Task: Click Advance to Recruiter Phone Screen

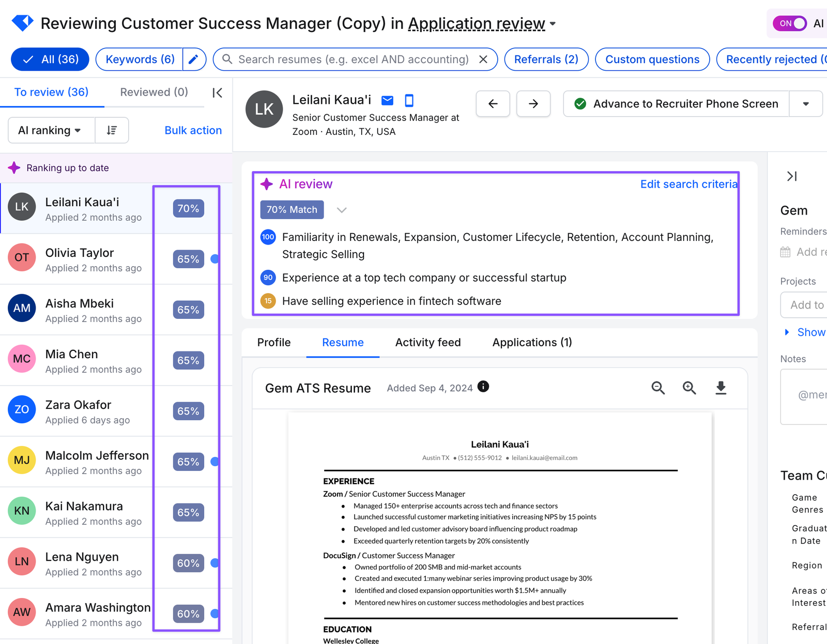Action: coord(677,104)
